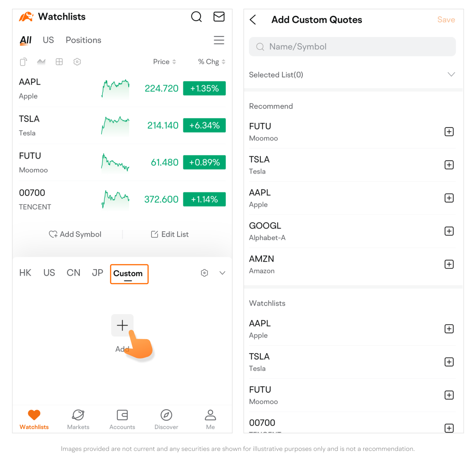This screenshot has width=476, height=462.
Task: Open watchlist settings gear under All tab
Action: (77, 62)
